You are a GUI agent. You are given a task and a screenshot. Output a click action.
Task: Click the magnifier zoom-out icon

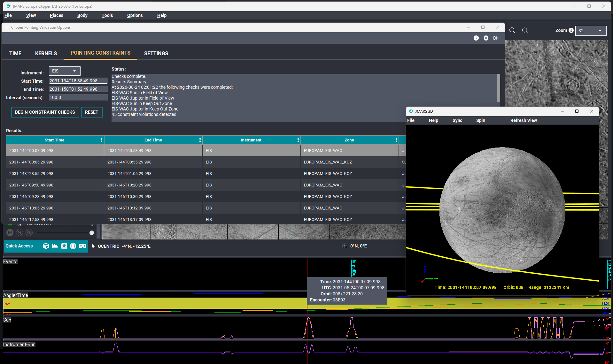(525, 30)
